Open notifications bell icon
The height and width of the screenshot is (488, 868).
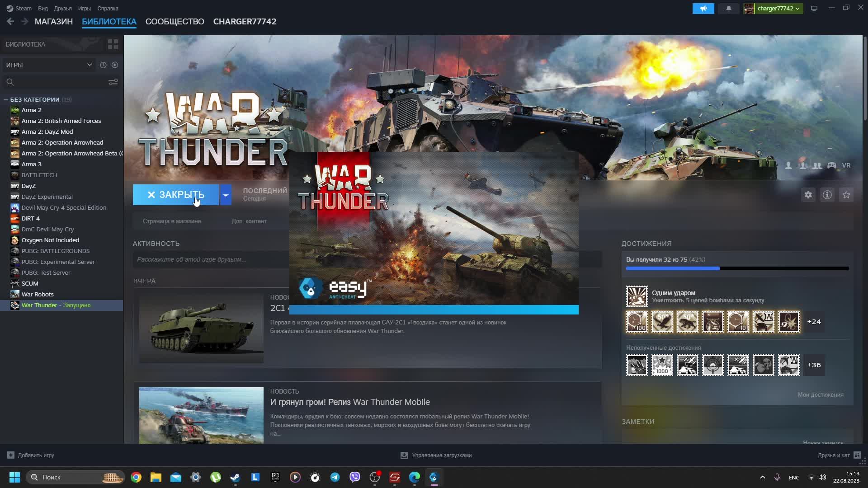pyautogui.click(x=728, y=9)
